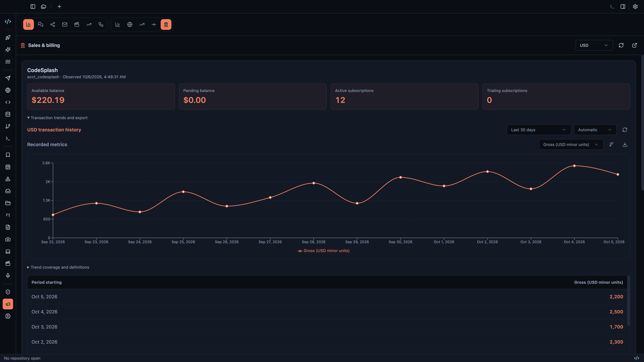
Task: Toggle the Gross (USD minor units) legend entry
Action: coord(324,251)
